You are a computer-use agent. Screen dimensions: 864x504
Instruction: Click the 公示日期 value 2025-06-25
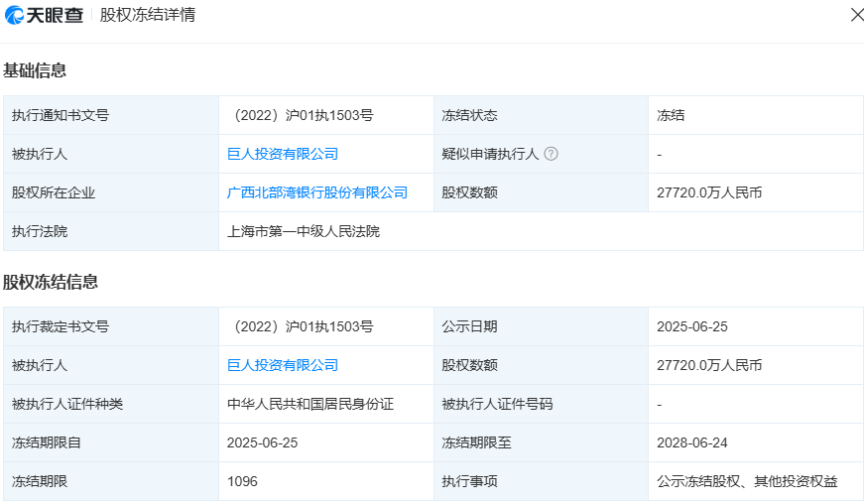click(x=692, y=326)
